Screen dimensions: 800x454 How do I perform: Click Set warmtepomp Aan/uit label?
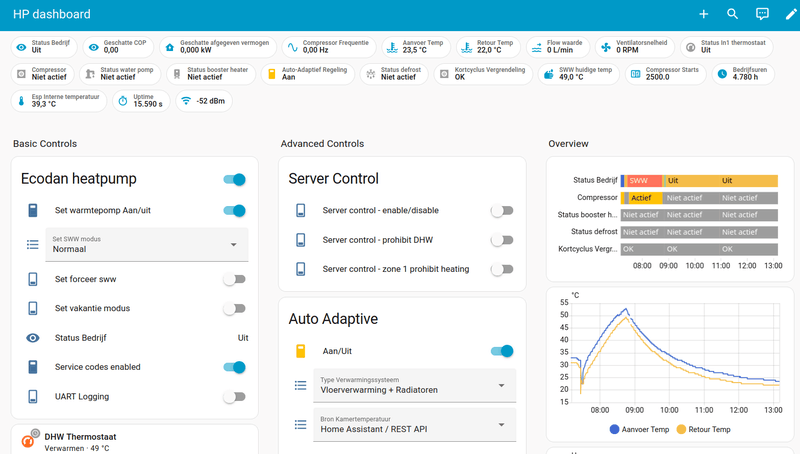[103, 210]
